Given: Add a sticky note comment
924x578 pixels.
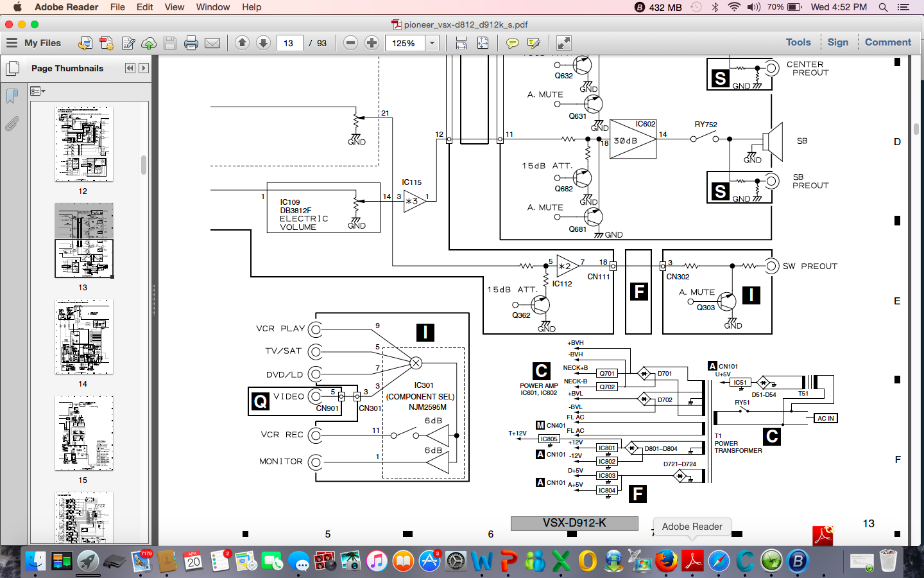Looking at the screenshot, I should tap(512, 43).
